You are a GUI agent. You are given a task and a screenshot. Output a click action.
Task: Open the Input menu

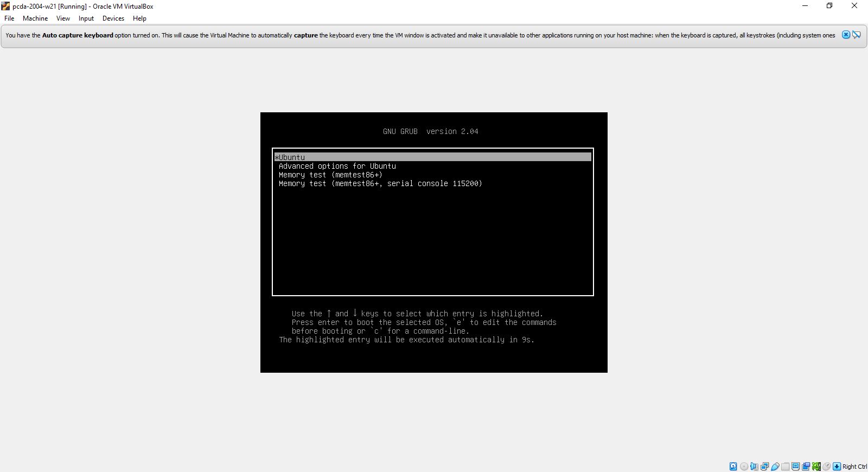coord(86,18)
